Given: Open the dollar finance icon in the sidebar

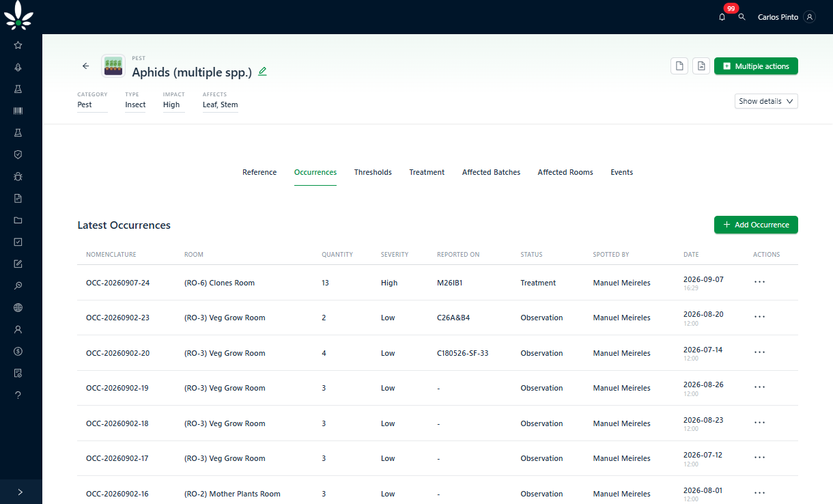Looking at the screenshot, I should [18, 351].
